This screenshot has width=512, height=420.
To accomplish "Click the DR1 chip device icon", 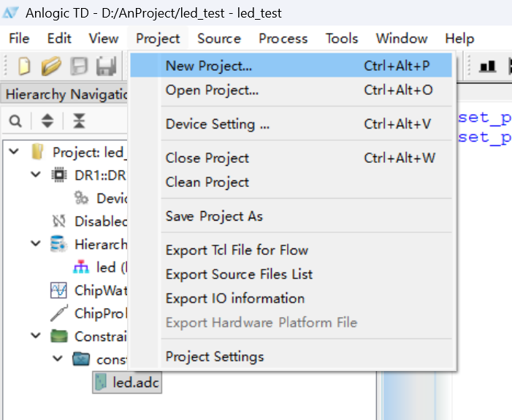I will [x=59, y=175].
